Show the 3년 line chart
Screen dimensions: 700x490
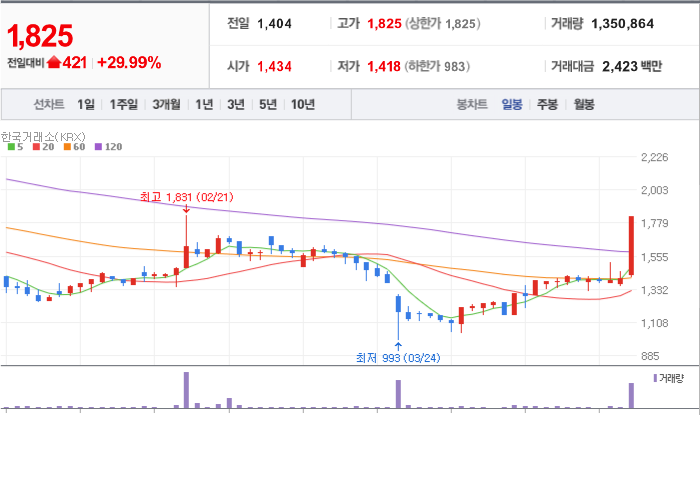(x=236, y=104)
